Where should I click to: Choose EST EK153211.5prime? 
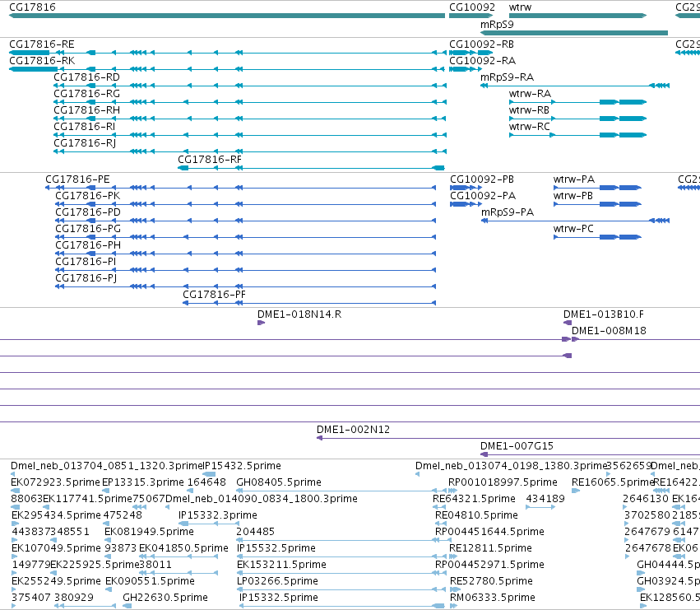[x=281, y=565]
